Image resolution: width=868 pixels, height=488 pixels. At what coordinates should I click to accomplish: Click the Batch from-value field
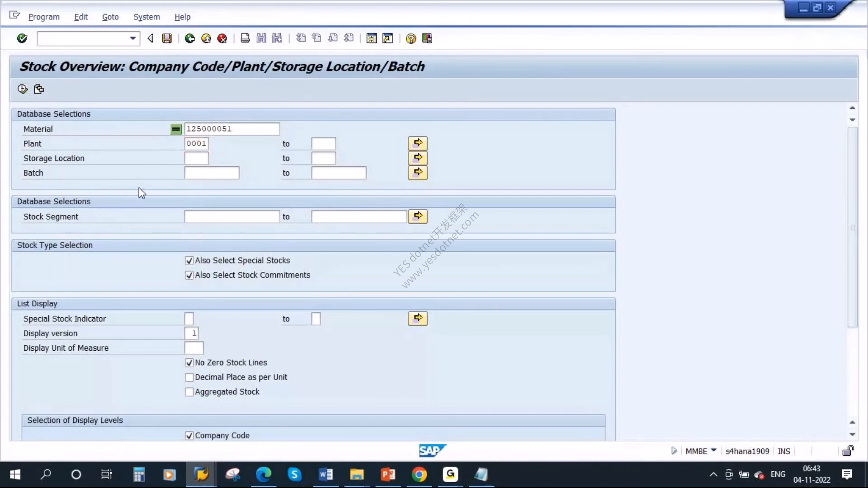pos(212,173)
